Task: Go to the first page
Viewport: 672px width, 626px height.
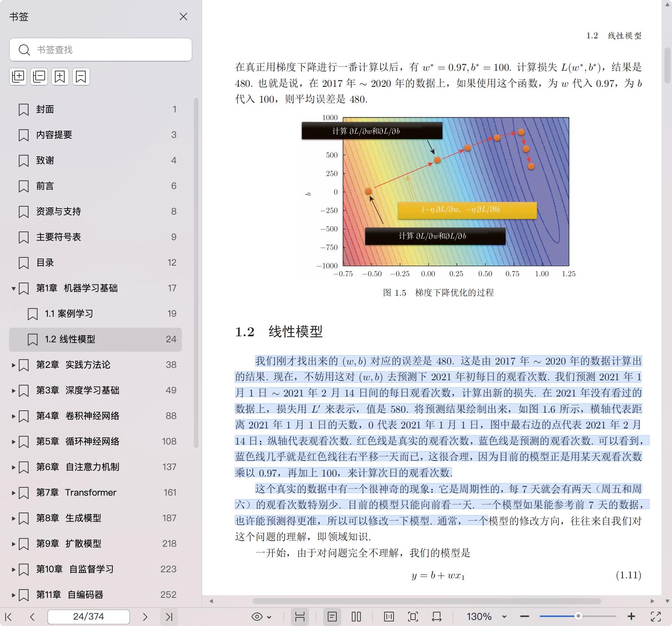Action: 9,617
